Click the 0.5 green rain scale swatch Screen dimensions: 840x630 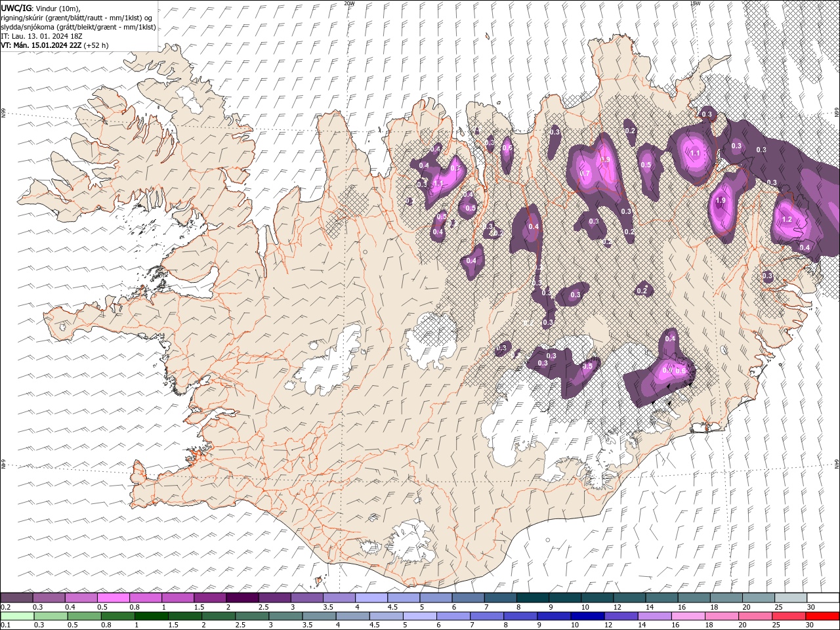pyautogui.click(x=84, y=616)
